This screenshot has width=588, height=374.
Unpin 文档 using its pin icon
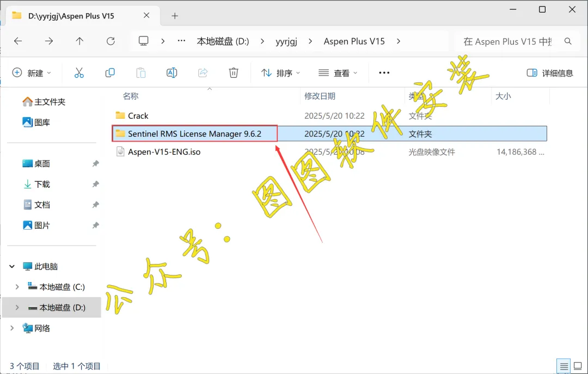coord(96,205)
